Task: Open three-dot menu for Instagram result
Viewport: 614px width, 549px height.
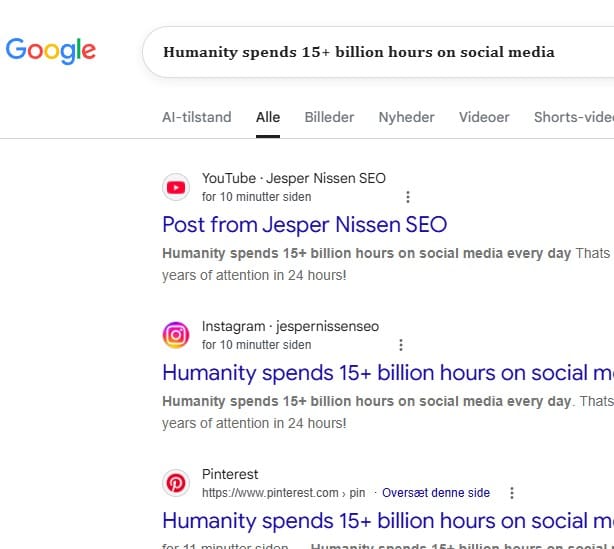Action: click(401, 345)
